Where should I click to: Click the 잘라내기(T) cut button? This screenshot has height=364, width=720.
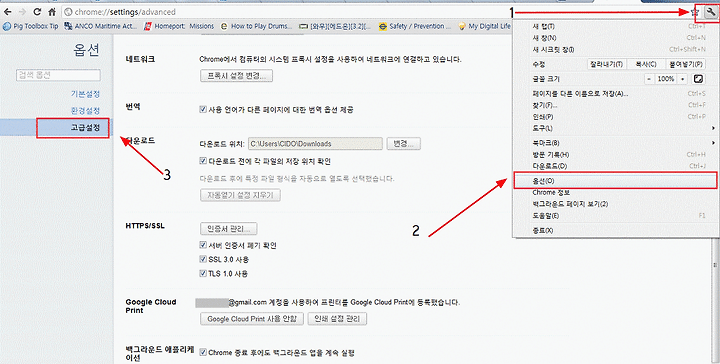point(607,64)
